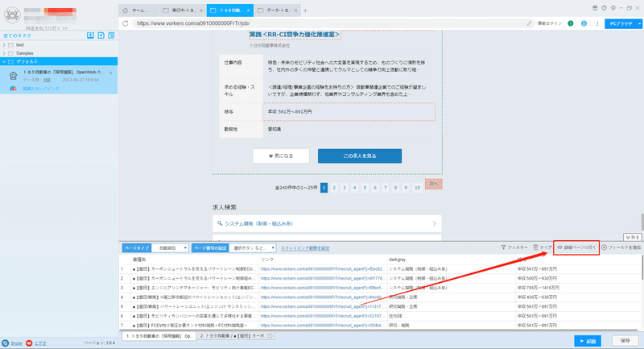Screen dimensions: 644x349
Task: Click the 保存 save button
Action: tap(625, 341)
